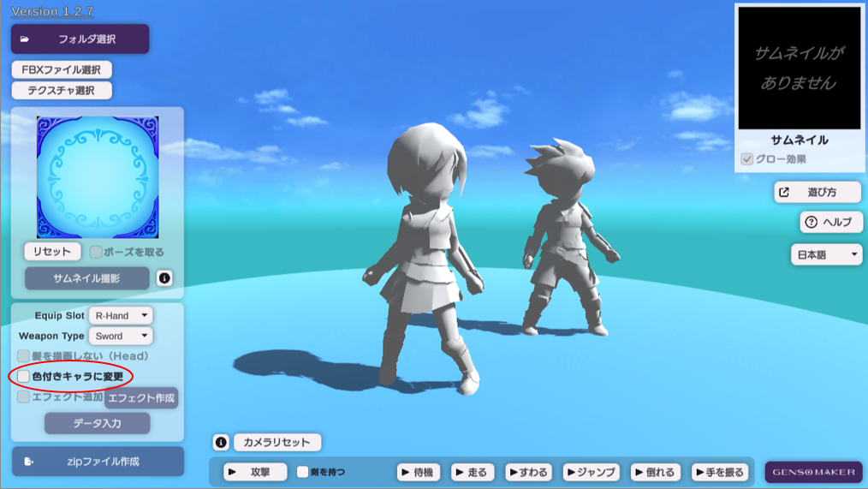The width and height of the screenshot is (868, 489).
Task: Play the 倒れる fall down animation
Action: [x=655, y=472]
